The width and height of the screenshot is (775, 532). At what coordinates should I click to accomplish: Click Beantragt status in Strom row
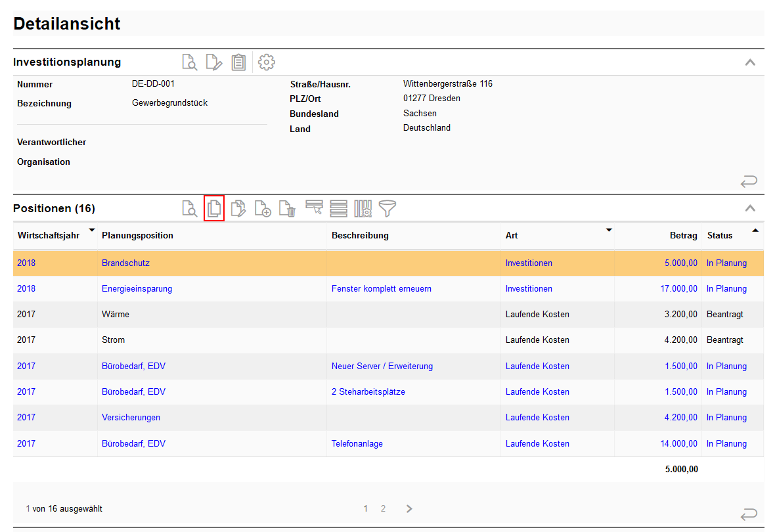(x=724, y=340)
